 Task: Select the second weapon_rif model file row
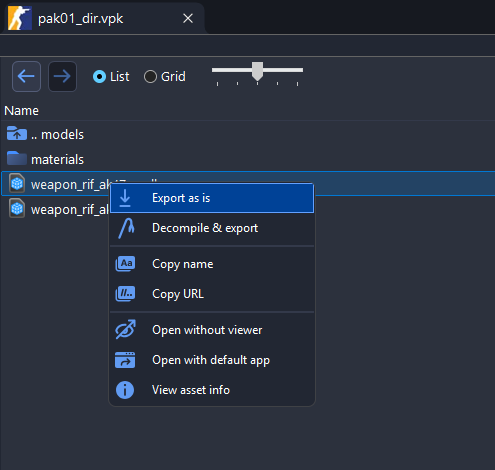(55, 209)
